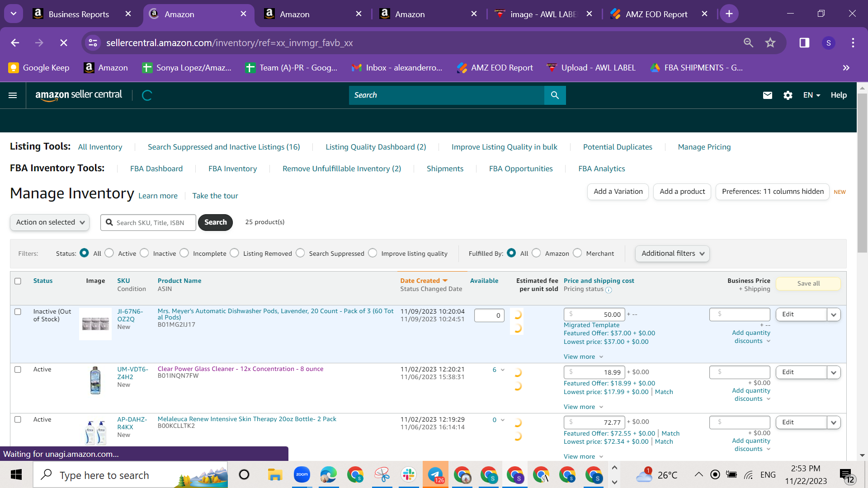Image resolution: width=868 pixels, height=488 pixels.
Task: Open the Action on selected dropdown
Action: coord(50,222)
